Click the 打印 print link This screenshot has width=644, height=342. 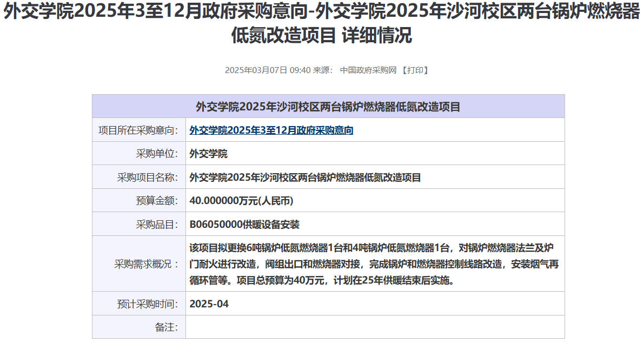[415, 70]
